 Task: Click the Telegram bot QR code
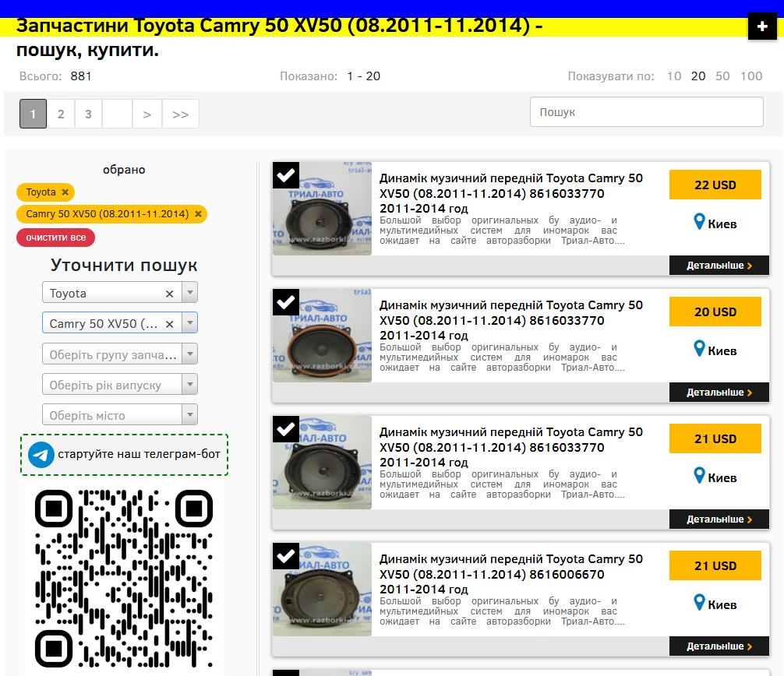click(x=124, y=579)
